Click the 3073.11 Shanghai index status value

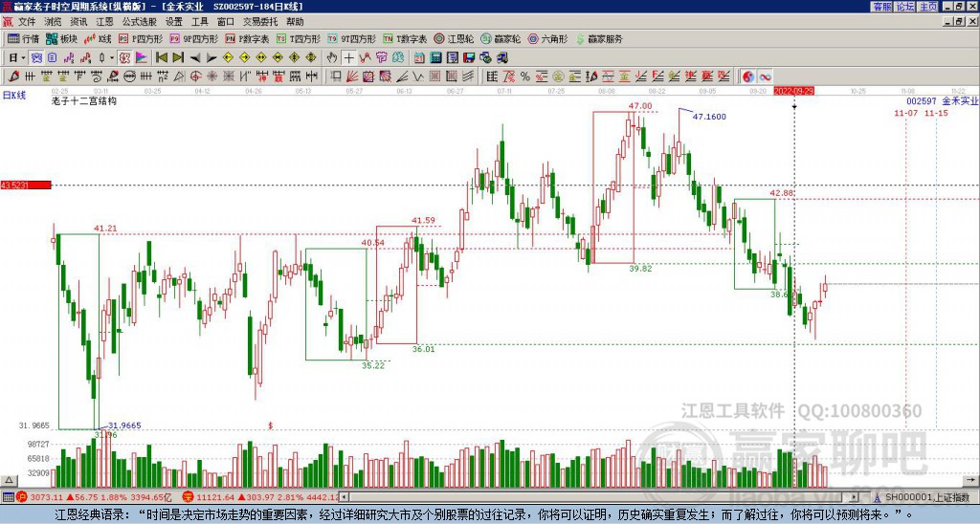pyautogui.click(x=46, y=497)
